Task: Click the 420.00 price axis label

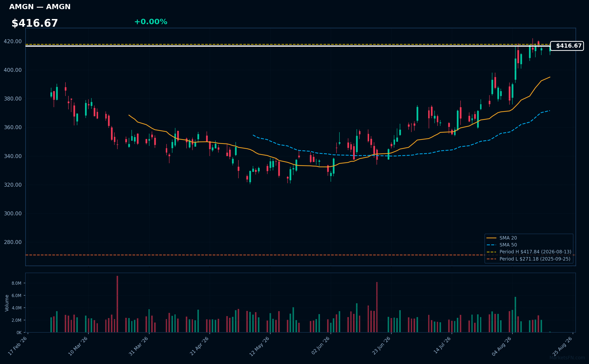Action: pyautogui.click(x=13, y=41)
